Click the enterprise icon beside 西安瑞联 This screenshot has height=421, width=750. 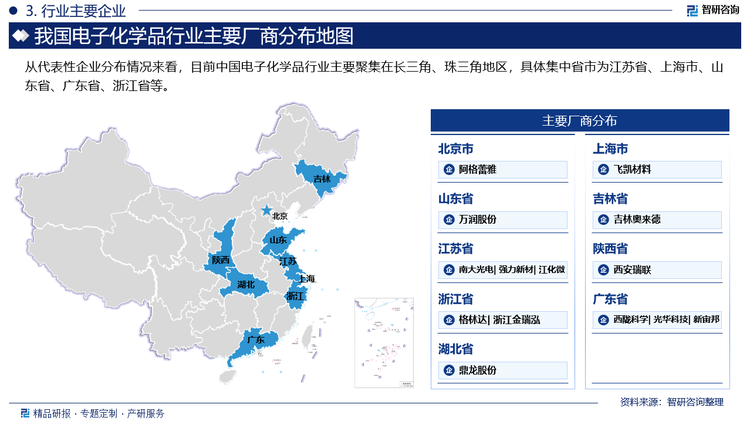[604, 270]
